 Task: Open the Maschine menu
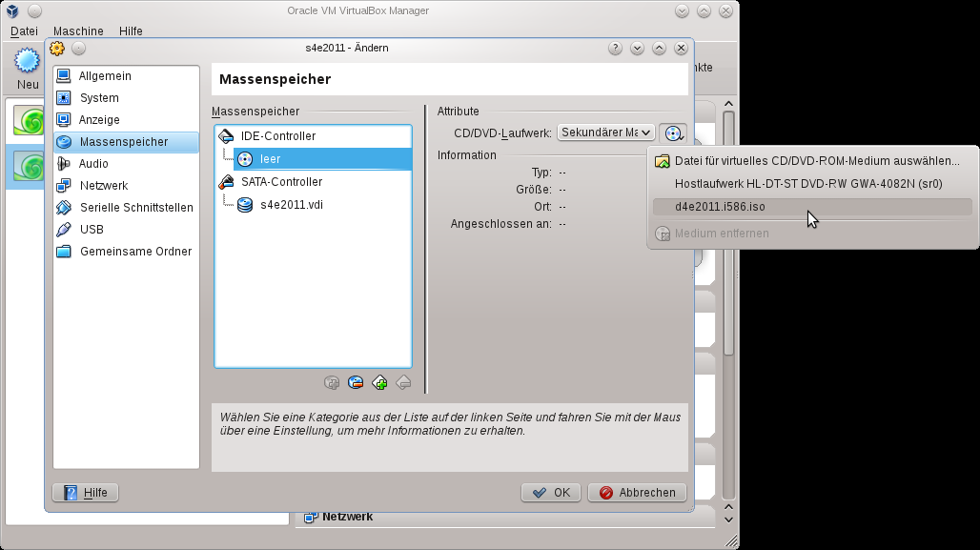click(78, 31)
